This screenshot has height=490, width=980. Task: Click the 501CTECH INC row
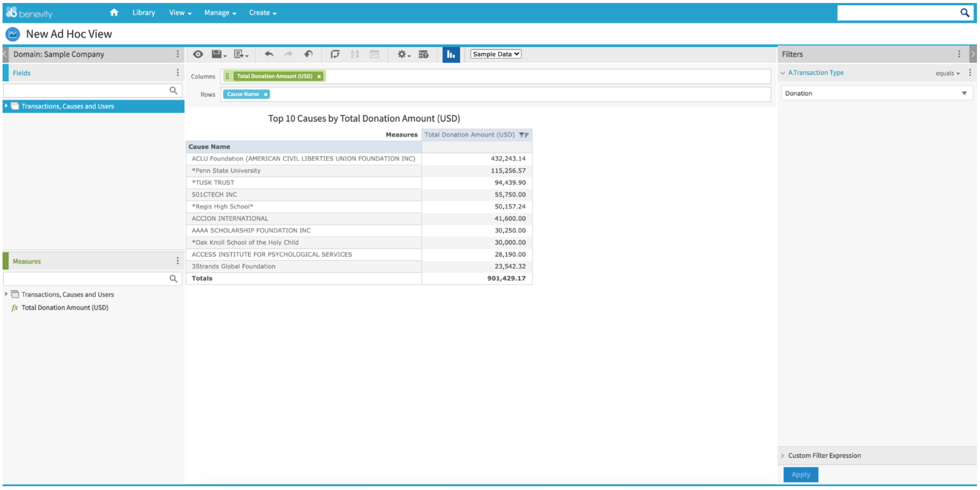pos(359,194)
